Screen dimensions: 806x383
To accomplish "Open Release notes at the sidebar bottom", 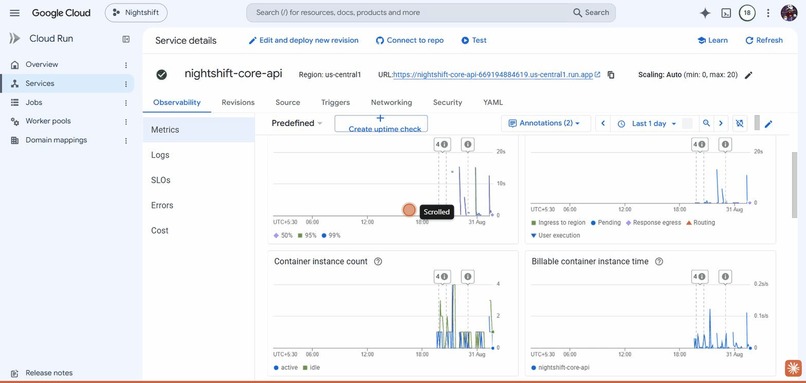I will click(x=49, y=373).
